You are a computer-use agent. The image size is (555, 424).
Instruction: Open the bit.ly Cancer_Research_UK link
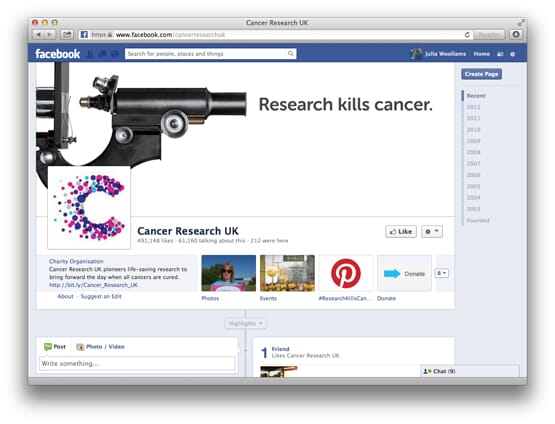93,285
